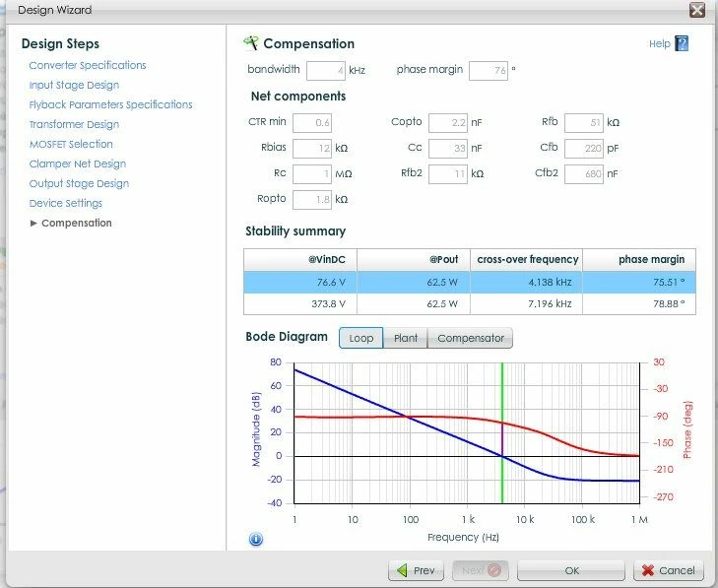Select the 373.8 V stability summary row
The height and width of the screenshot is (588, 718).
click(x=470, y=303)
